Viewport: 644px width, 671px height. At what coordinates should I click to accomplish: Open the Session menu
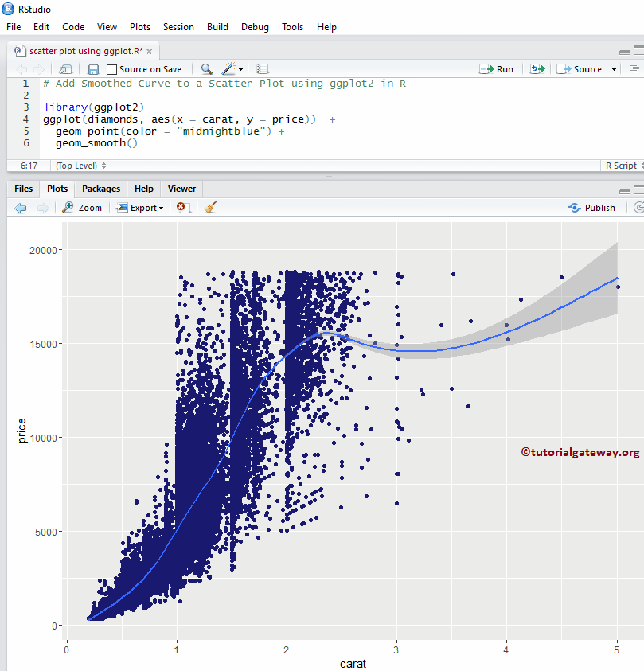(178, 26)
